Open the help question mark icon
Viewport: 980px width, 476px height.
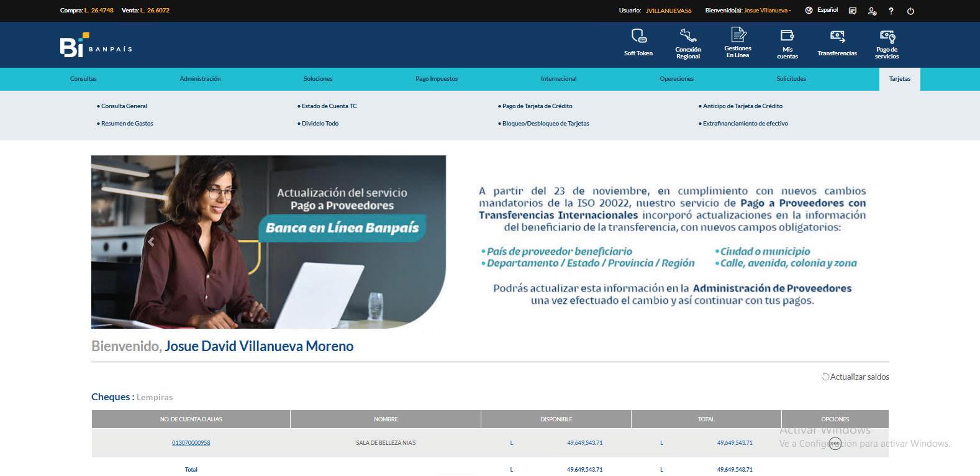pos(891,11)
